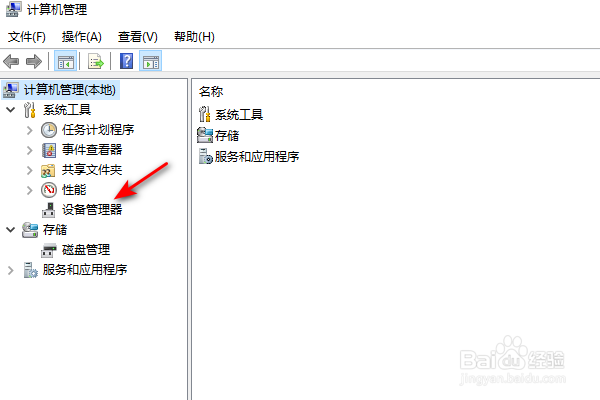This screenshot has width=600, height=400.
Task: Click the 共享文件夹 folder icon
Action: coord(48,170)
